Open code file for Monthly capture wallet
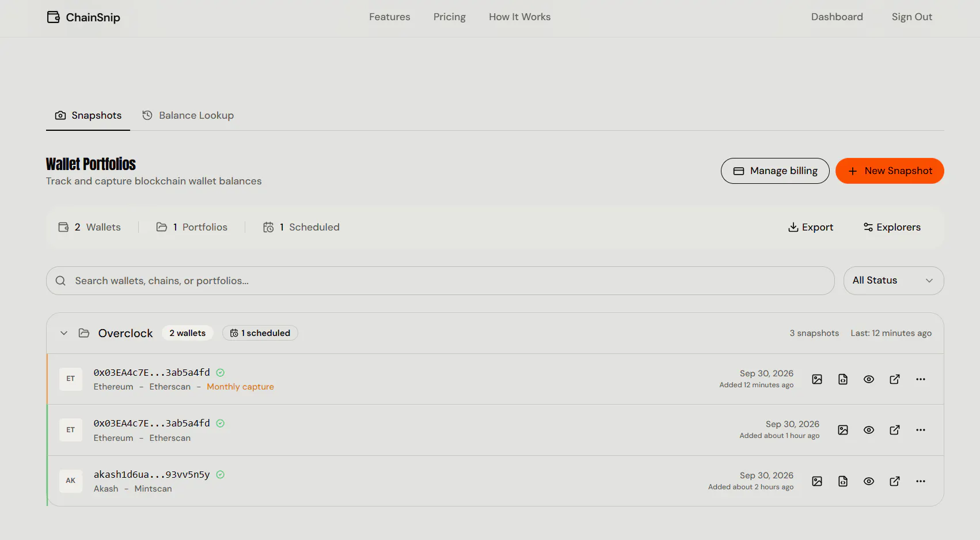 (843, 379)
